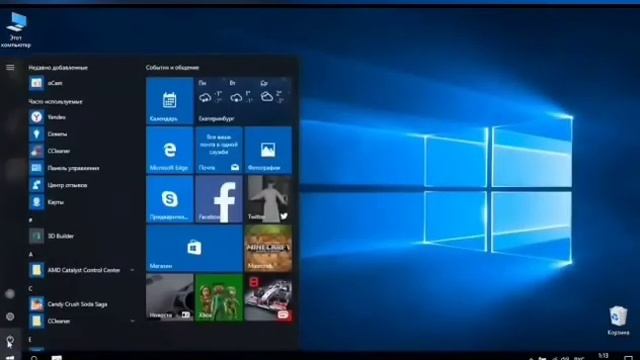640x360 pixels.
Task: Launch the Microsoft Edge tile
Action: click(x=170, y=150)
